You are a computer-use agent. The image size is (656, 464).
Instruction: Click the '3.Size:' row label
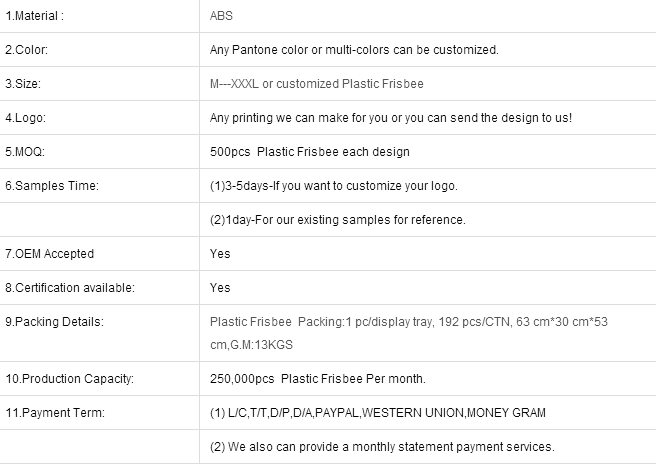click(x=23, y=84)
